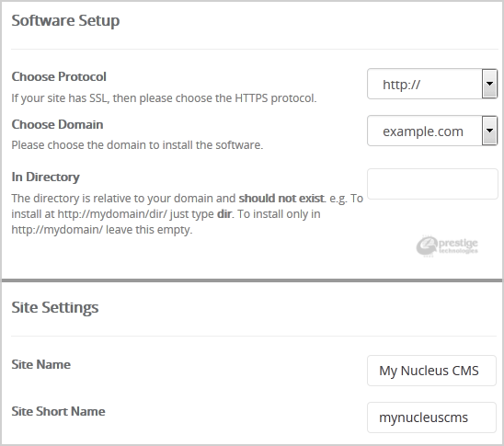This screenshot has height=446, width=504.
Task: Click the Site Short Name input field
Action: [x=431, y=417]
